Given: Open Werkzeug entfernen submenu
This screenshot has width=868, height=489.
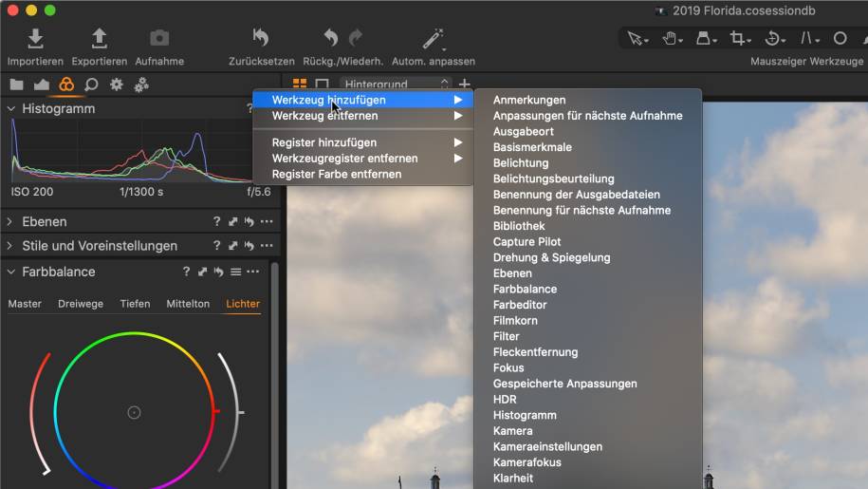Looking at the screenshot, I should tap(363, 116).
